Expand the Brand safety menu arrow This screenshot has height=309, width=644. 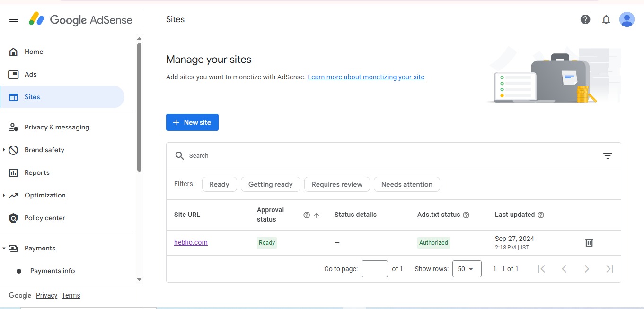pos(4,150)
